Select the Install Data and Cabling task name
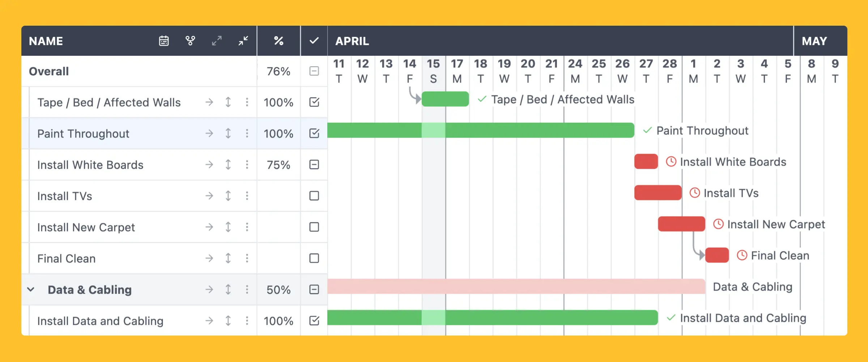 100,321
